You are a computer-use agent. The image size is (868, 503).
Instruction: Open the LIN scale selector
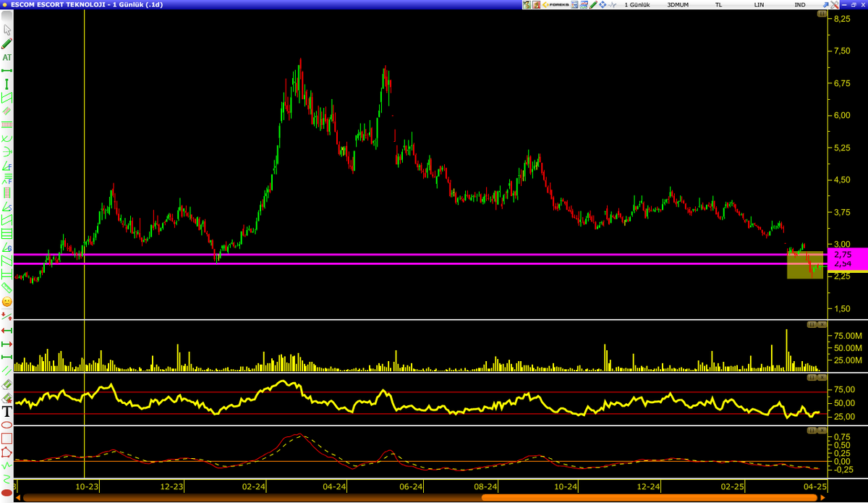(759, 5)
